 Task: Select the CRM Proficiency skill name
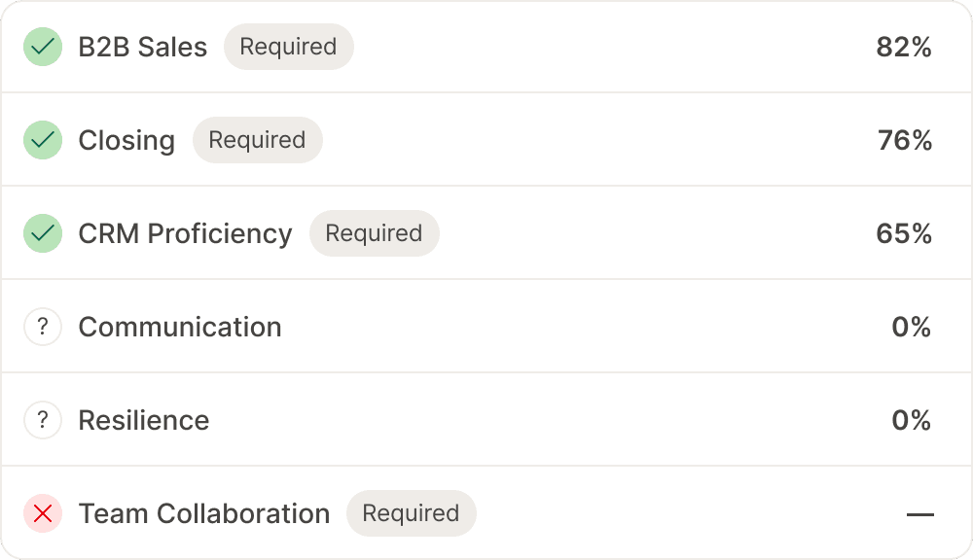(x=185, y=233)
